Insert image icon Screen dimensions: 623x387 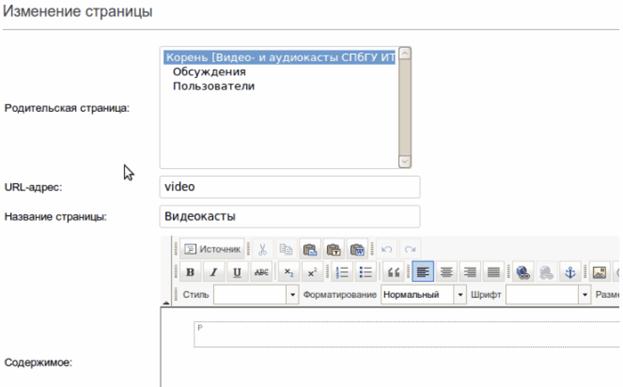tap(599, 272)
